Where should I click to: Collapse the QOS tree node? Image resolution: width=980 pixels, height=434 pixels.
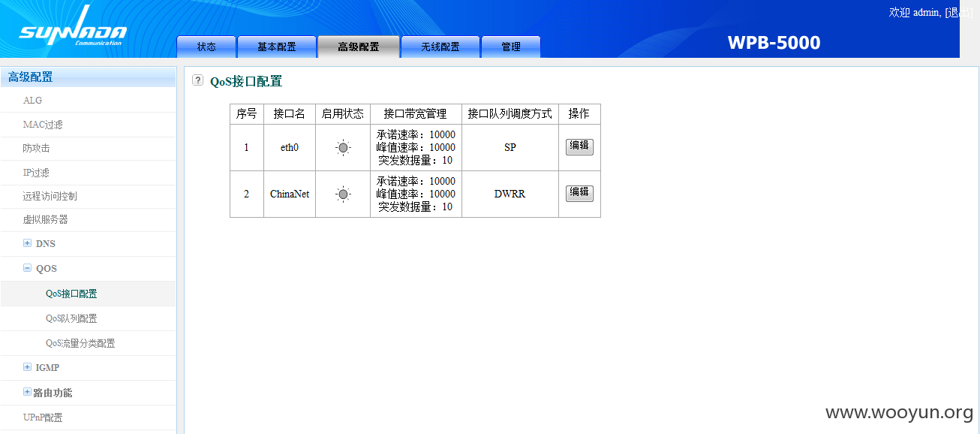coord(27,268)
